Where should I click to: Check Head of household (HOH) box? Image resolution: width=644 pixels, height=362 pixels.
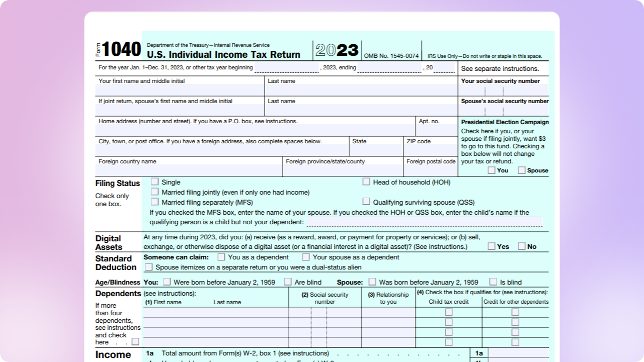click(x=366, y=182)
